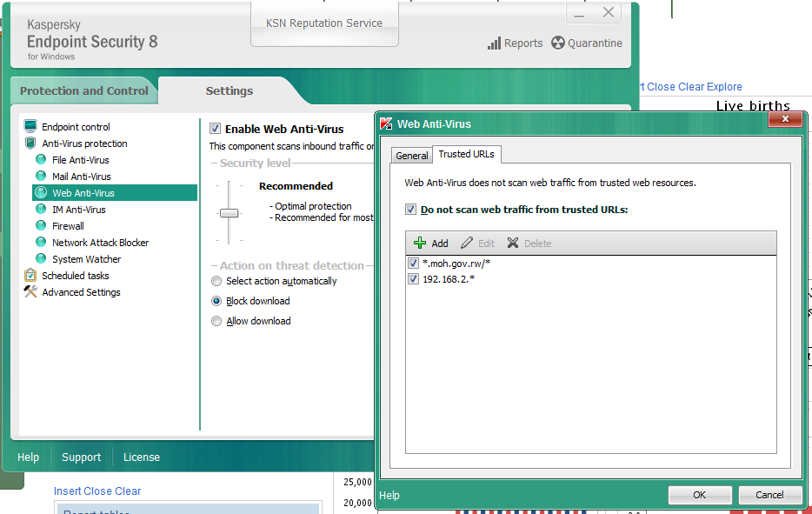Open the Support link in footer
This screenshot has height=514, width=812.
point(82,457)
